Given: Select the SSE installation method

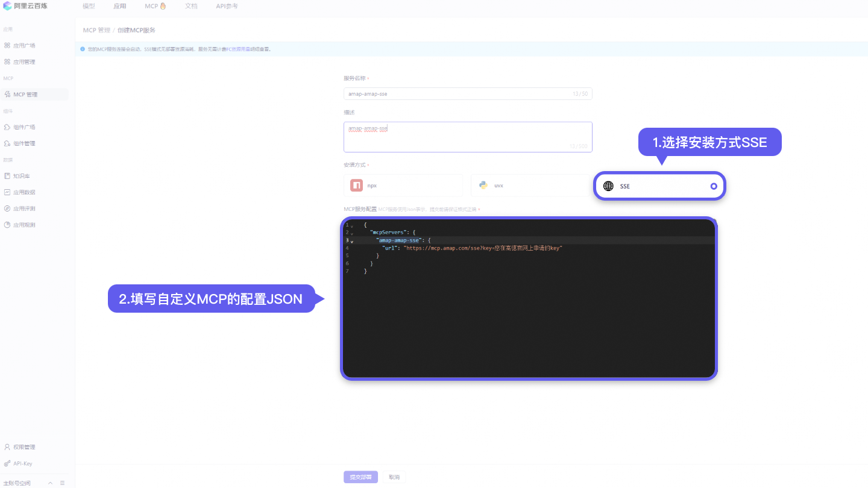Looking at the screenshot, I should click(659, 186).
